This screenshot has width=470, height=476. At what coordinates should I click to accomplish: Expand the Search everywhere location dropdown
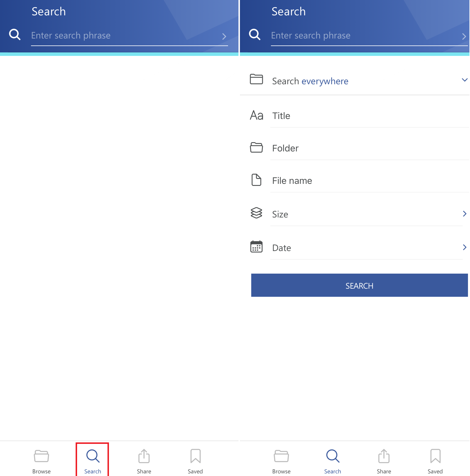[464, 80]
